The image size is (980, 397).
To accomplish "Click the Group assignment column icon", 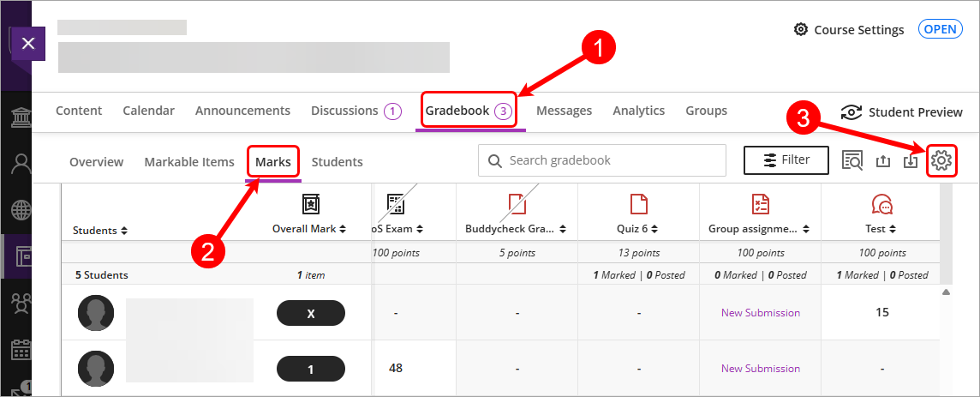I will point(760,204).
